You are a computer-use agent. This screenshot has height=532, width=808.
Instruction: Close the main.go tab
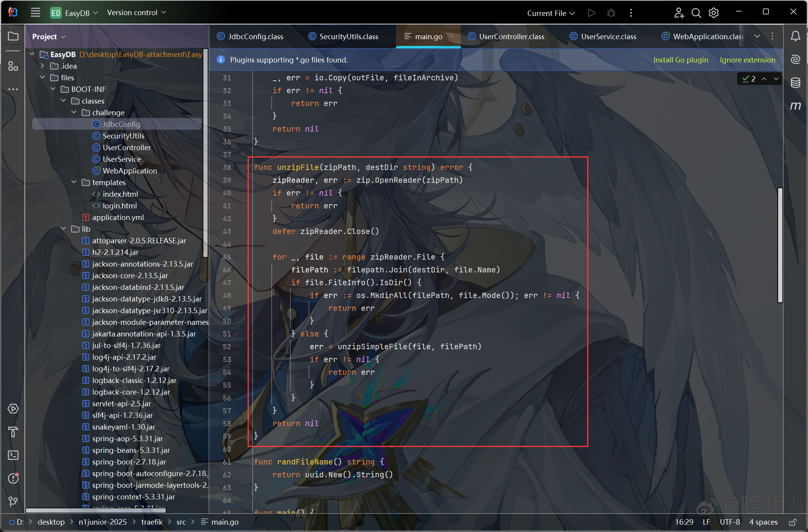tap(451, 36)
